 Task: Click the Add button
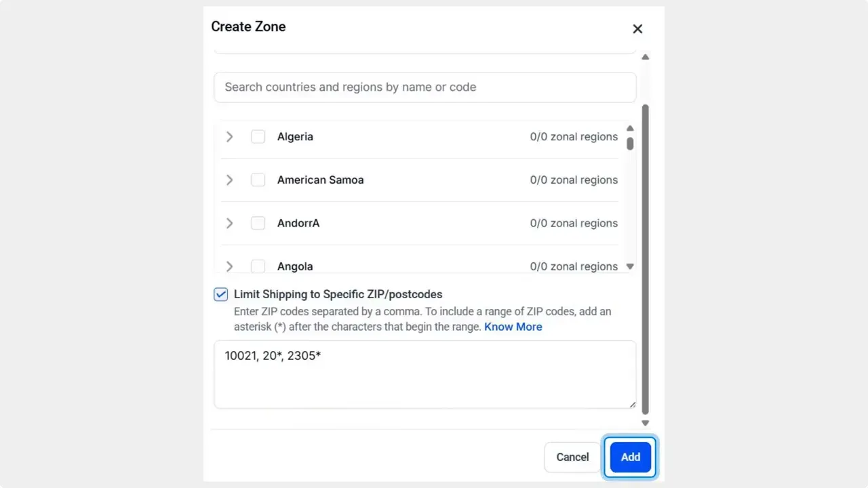(629, 457)
